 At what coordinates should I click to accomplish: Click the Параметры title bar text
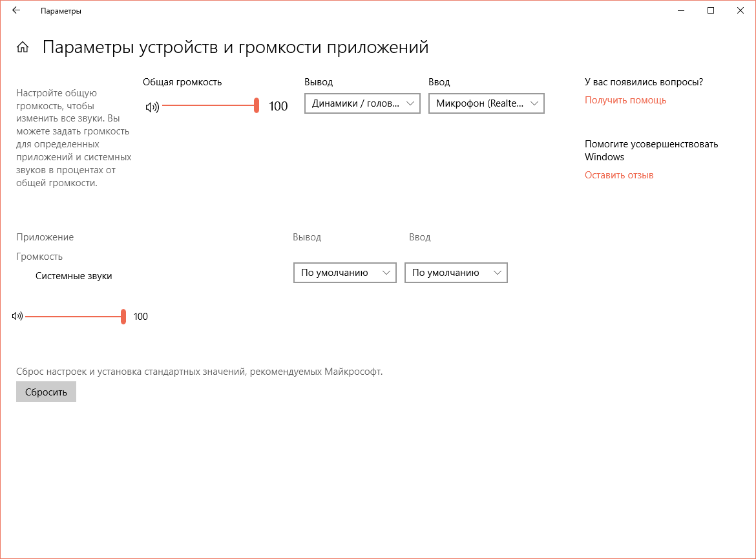pyautogui.click(x=61, y=11)
